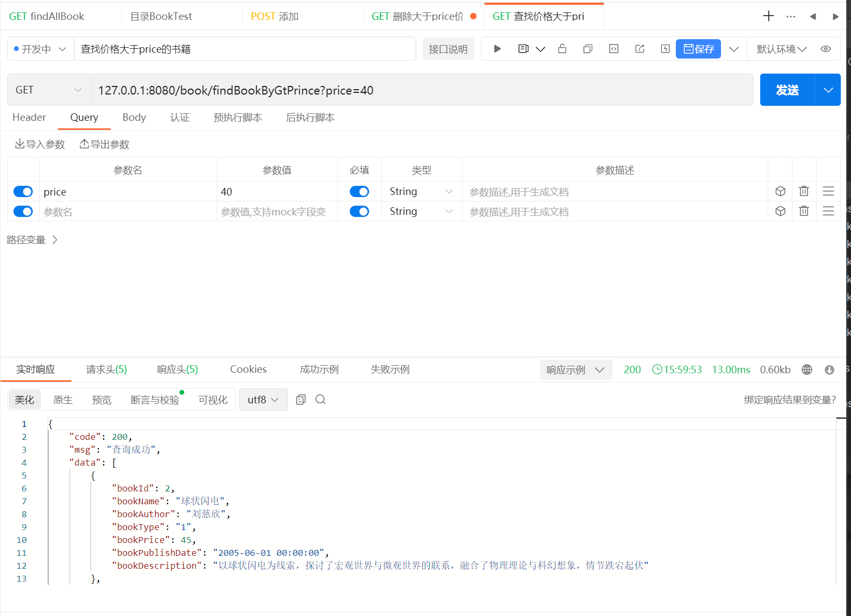Toggle the enable switch for price parameter

pyautogui.click(x=23, y=192)
